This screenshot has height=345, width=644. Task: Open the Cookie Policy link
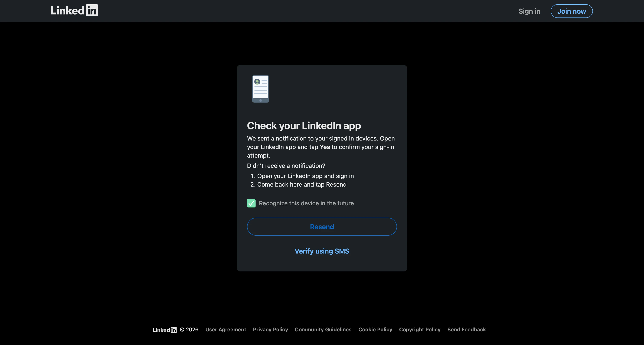375,329
